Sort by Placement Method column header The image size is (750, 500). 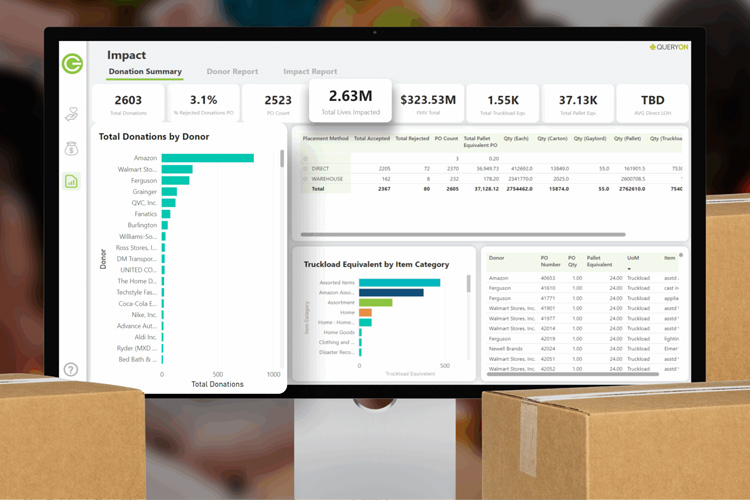click(325, 138)
